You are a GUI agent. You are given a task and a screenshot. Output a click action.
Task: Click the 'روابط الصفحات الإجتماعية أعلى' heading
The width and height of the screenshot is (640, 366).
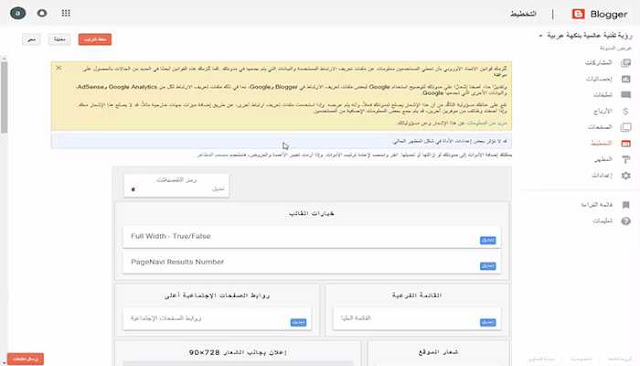pyautogui.click(x=217, y=295)
